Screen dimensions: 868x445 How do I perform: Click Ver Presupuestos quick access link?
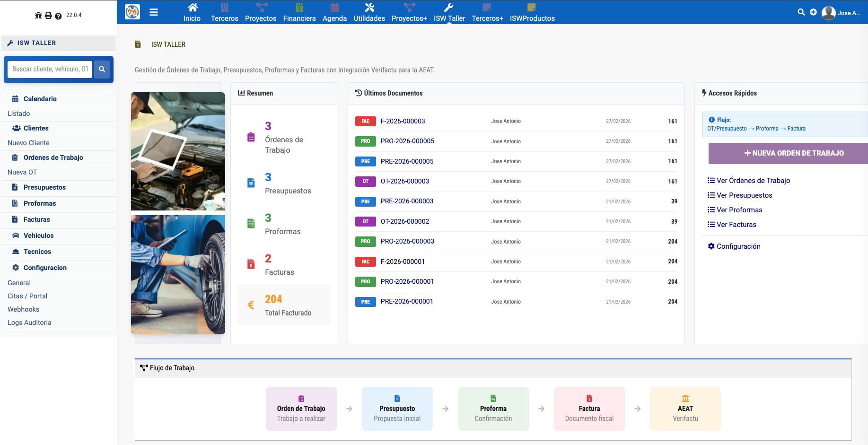tap(744, 195)
